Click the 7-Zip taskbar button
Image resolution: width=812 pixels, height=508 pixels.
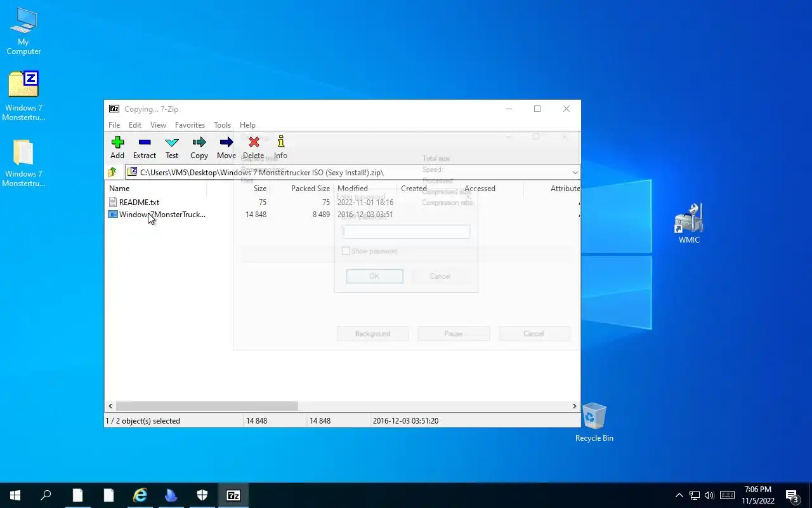[x=233, y=495]
